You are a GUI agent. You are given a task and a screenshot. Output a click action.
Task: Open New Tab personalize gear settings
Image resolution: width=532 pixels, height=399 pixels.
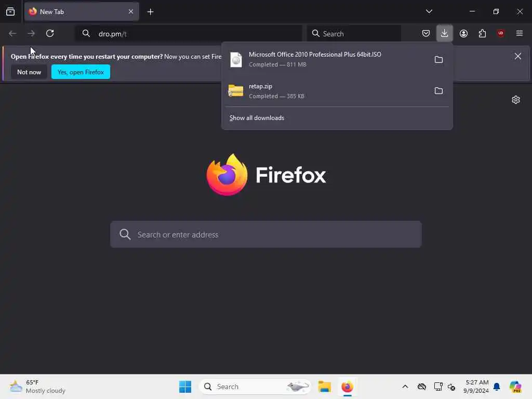tap(516, 100)
